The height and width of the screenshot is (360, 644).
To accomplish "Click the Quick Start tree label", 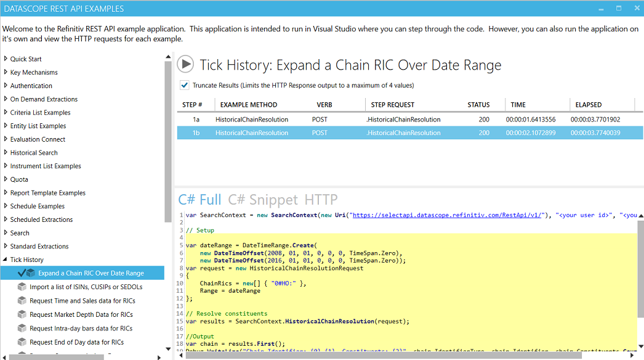I will tap(26, 59).
